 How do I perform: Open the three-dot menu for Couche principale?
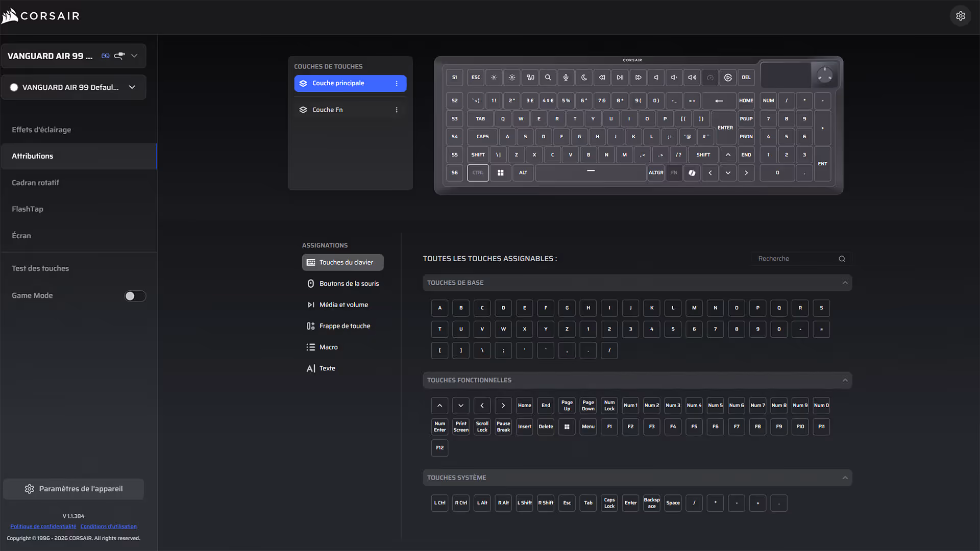tap(397, 83)
